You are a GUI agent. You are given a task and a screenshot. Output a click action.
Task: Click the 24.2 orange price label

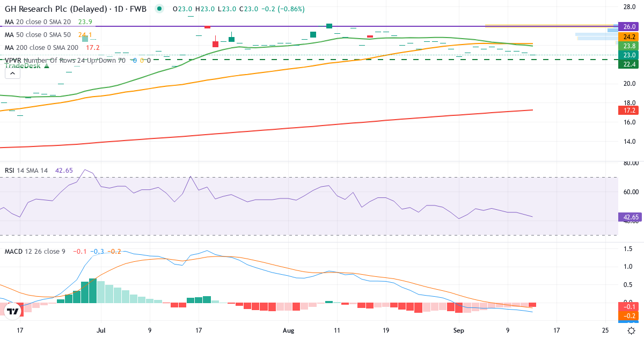(x=629, y=37)
